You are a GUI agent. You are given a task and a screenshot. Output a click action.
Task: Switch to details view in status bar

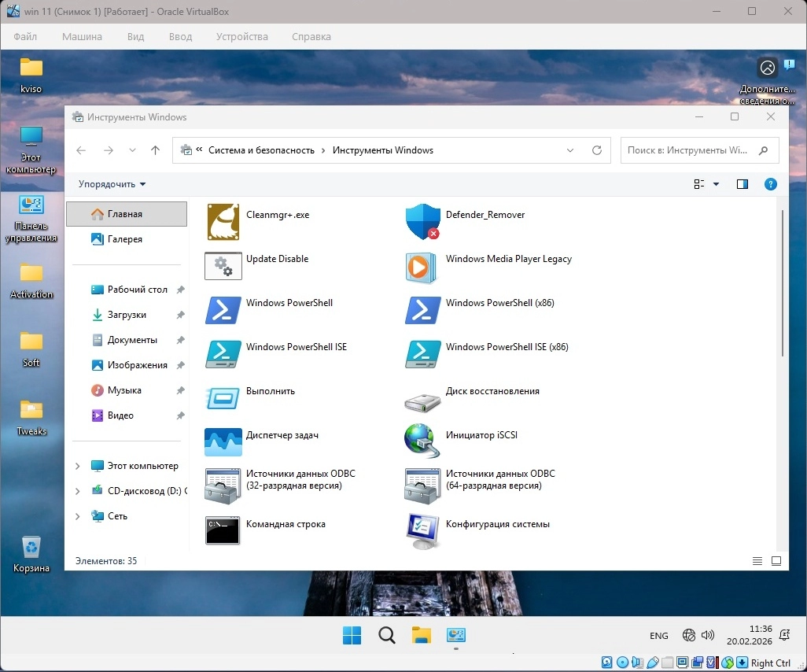click(x=757, y=561)
